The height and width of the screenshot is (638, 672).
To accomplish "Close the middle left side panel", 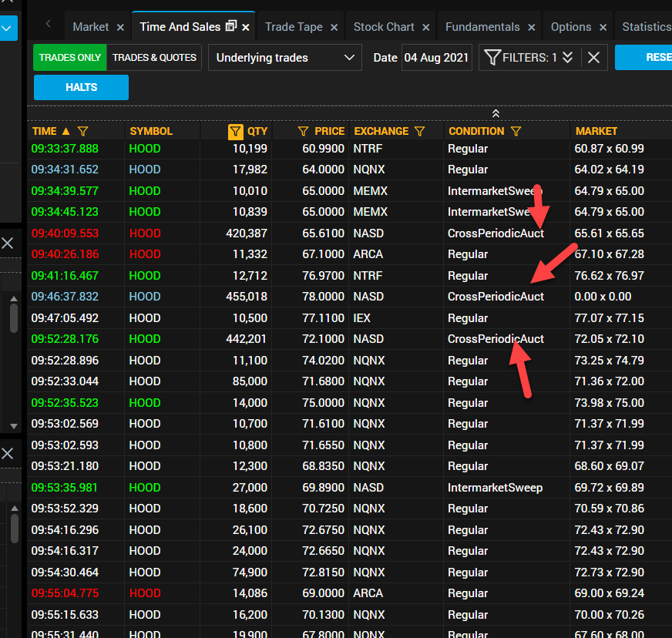I will coord(7,243).
